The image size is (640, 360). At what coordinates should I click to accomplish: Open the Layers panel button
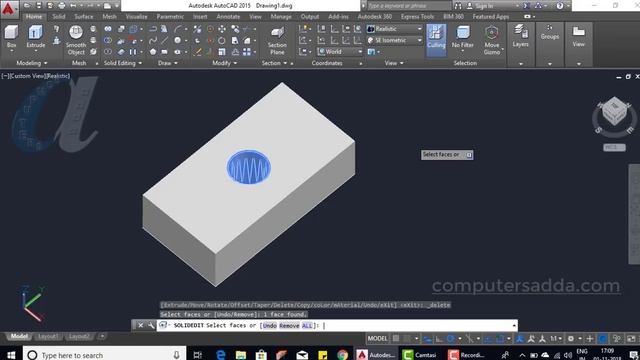point(520,36)
